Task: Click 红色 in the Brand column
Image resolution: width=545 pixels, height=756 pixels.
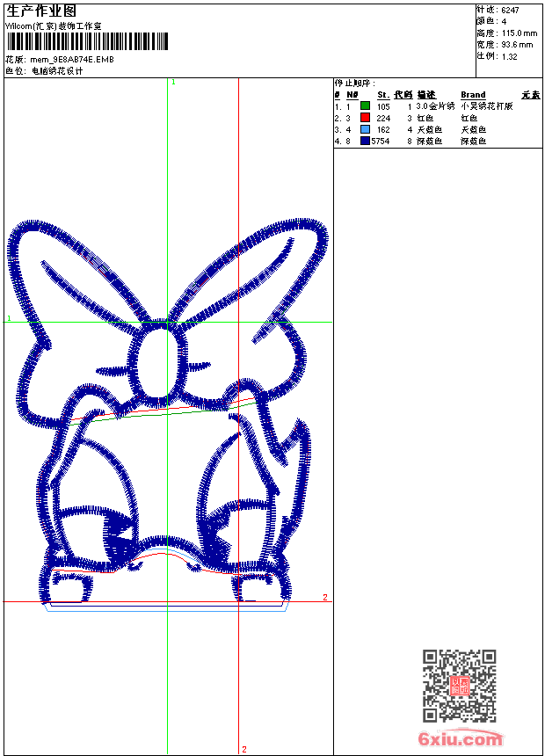Action: (x=469, y=118)
